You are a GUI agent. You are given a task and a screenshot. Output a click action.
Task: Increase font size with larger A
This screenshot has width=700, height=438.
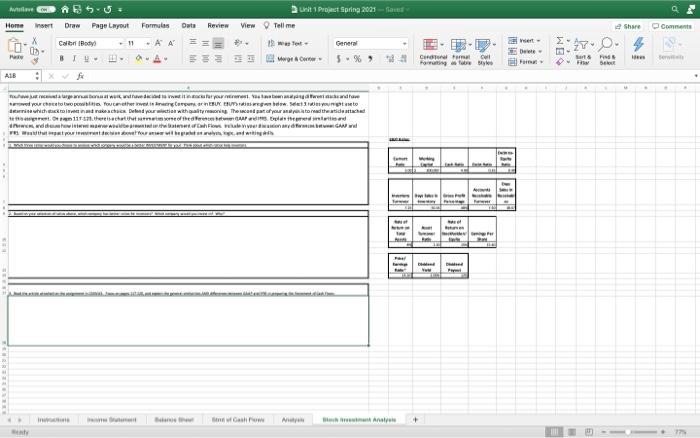click(x=158, y=43)
